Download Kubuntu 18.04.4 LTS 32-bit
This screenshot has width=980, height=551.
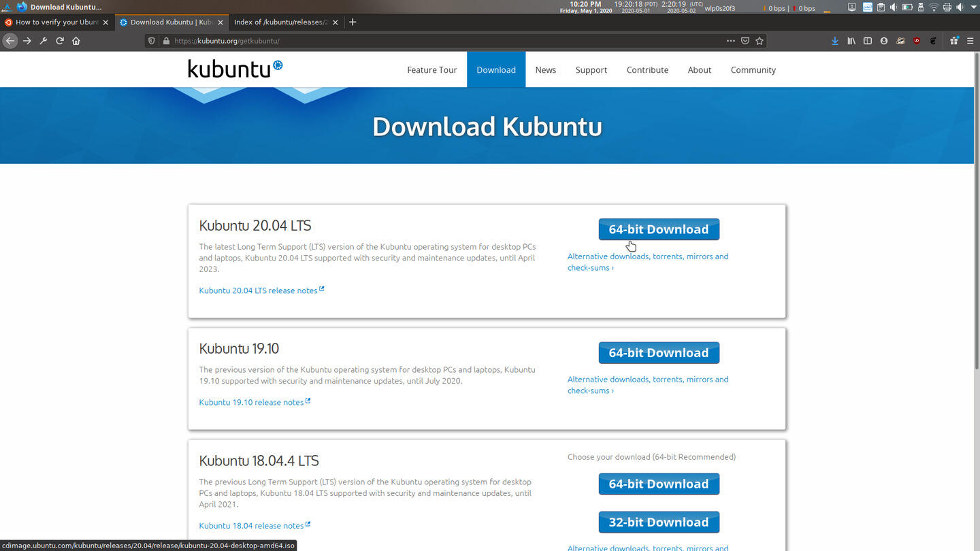(659, 522)
